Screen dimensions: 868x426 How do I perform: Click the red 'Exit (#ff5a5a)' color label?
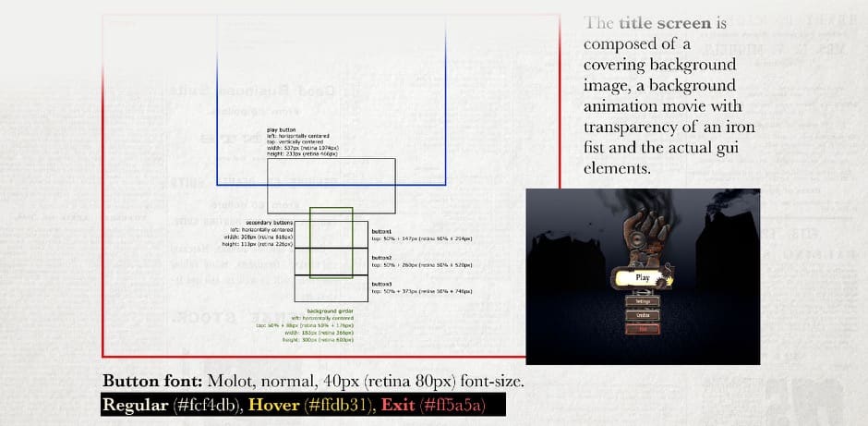[426, 406]
